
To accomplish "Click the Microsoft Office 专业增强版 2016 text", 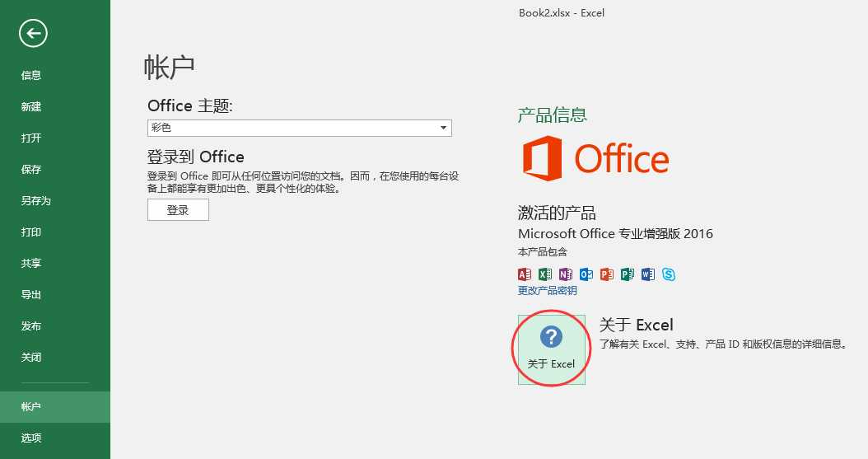I will (x=615, y=234).
